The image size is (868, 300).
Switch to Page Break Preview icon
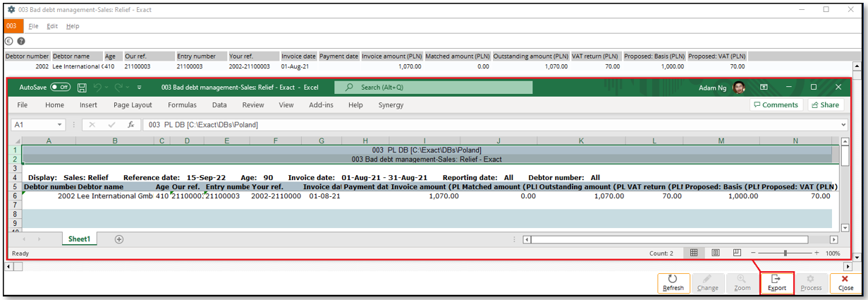click(738, 253)
